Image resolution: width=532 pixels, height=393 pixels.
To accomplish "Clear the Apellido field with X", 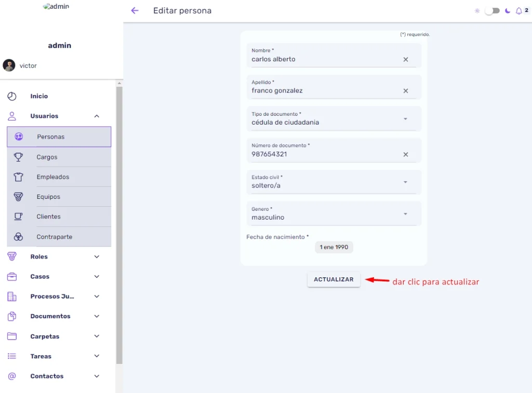I will (x=405, y=91).
